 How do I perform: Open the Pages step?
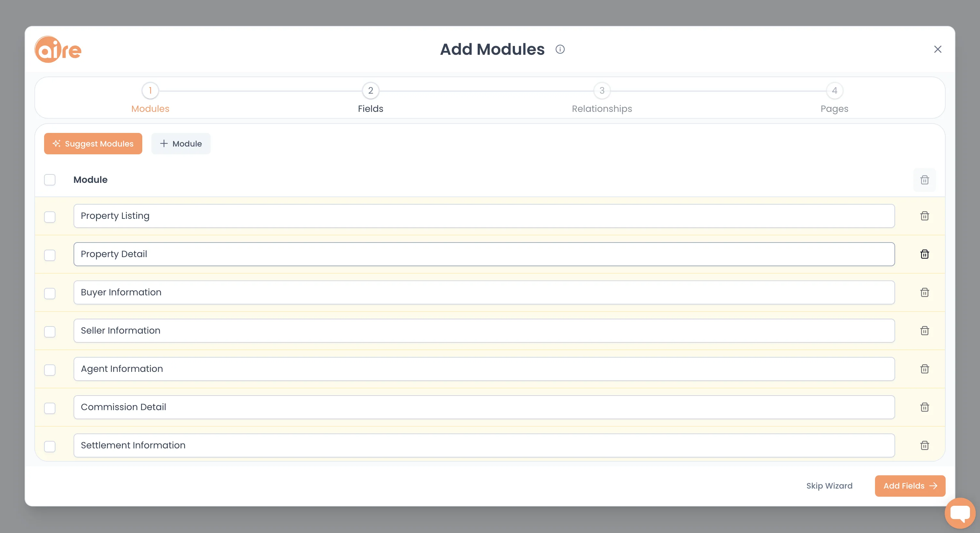[x=834, y=98]
